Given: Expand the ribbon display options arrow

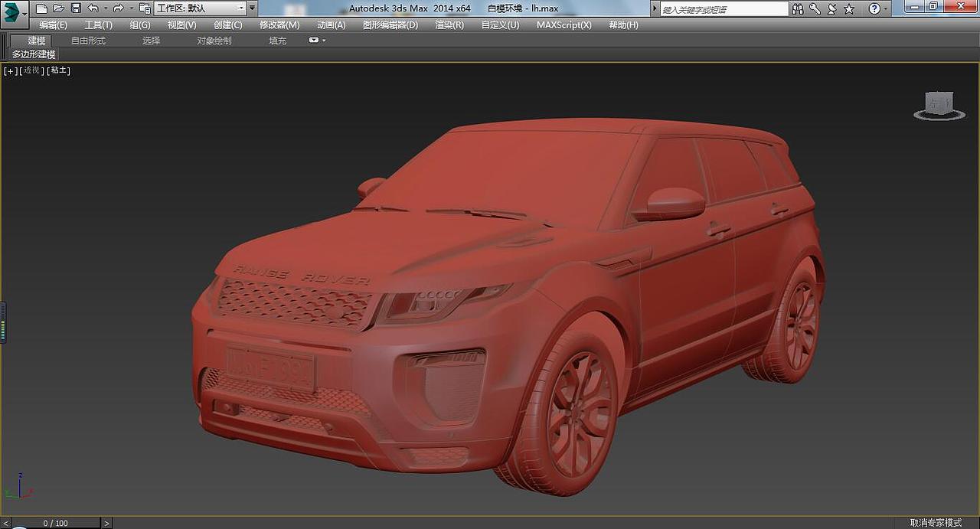Looking at the screenshot, I should point(324,41).
